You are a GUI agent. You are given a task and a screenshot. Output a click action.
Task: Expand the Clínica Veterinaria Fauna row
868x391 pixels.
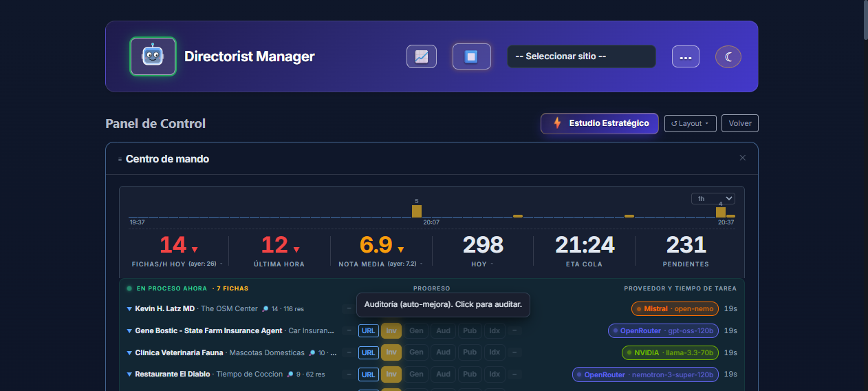coord(129,353)
